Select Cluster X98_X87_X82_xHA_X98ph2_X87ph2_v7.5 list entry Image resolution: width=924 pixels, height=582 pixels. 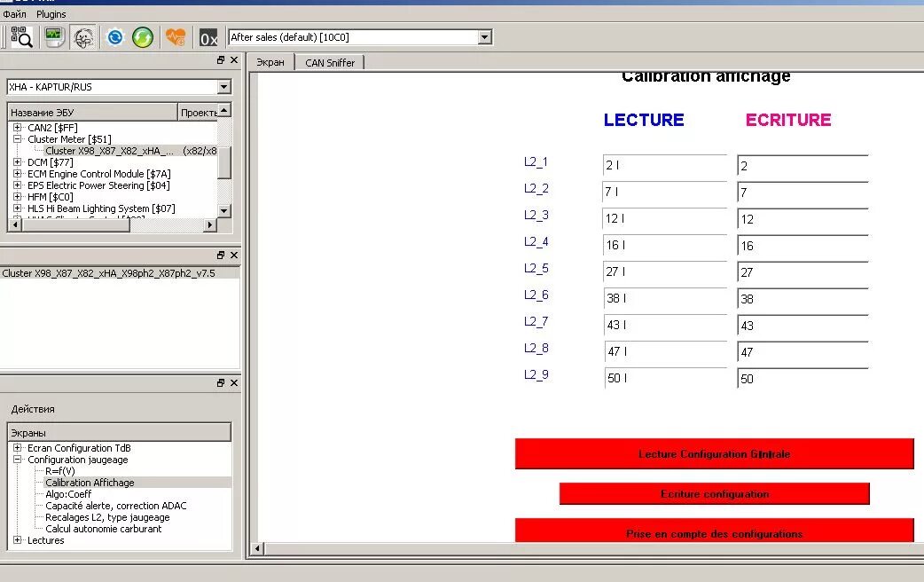coord(120,273)
